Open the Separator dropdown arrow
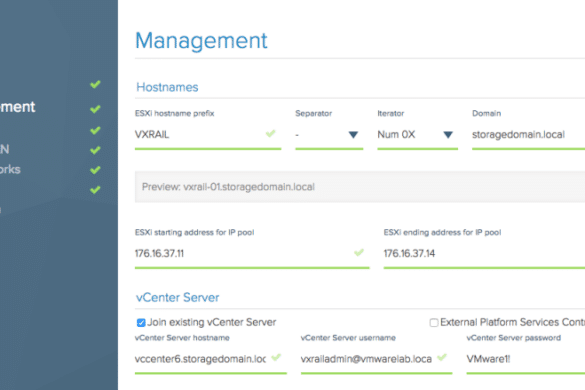585x390 pixels. tap(353, 135)
